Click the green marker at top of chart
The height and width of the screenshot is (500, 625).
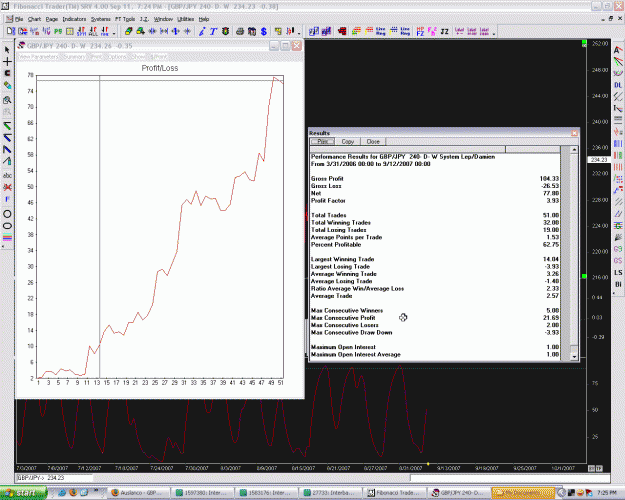click(x=584, y=43)
